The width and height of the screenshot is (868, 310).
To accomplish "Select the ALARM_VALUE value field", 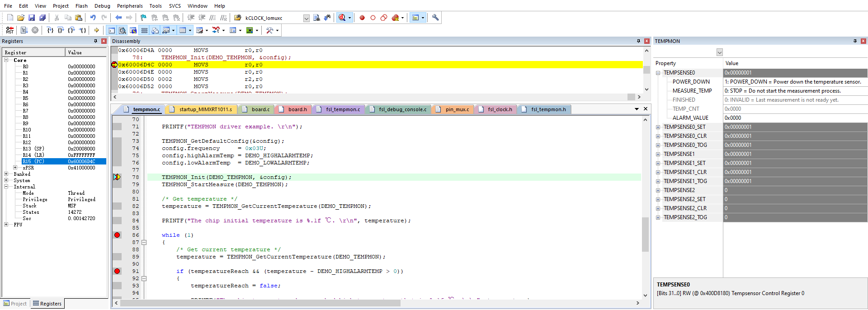I will coord(795,118).
